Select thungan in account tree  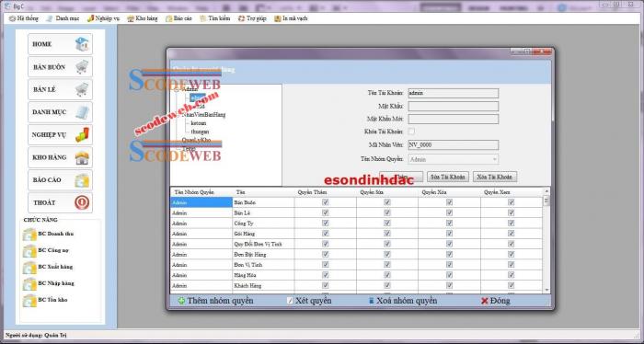pos(200,132)
